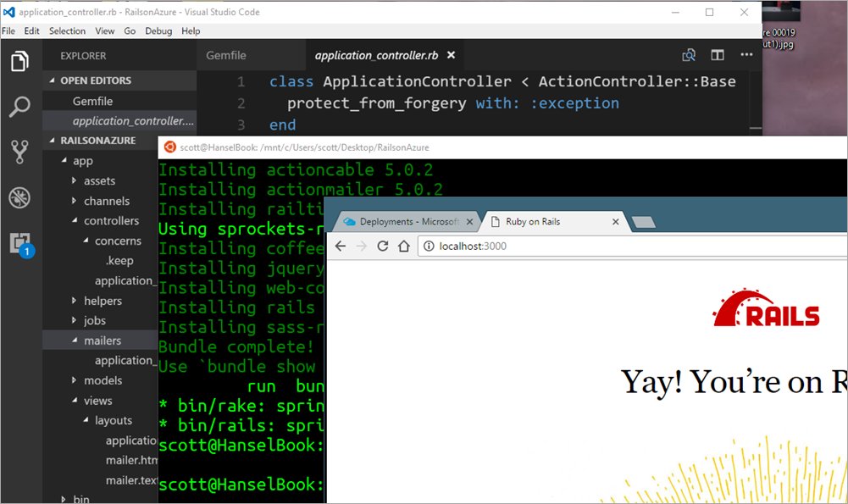The image size is (848, 504).
Task: Open the Source Control view icon
Action: [x=20, y=152]
